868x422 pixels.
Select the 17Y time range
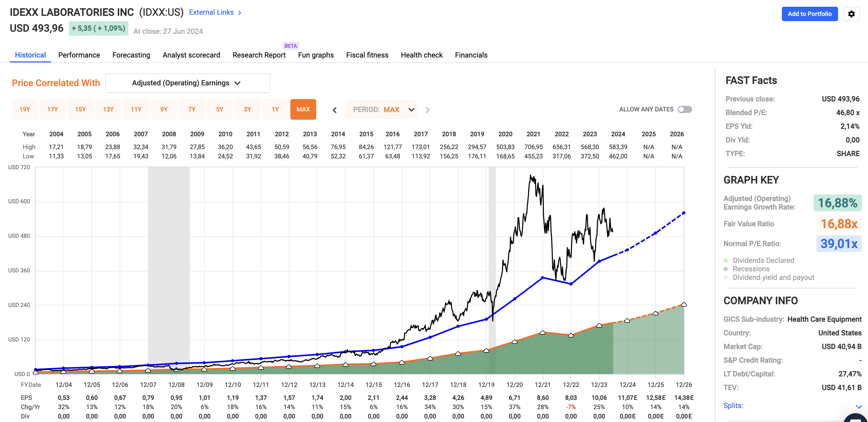coord(53,109)
